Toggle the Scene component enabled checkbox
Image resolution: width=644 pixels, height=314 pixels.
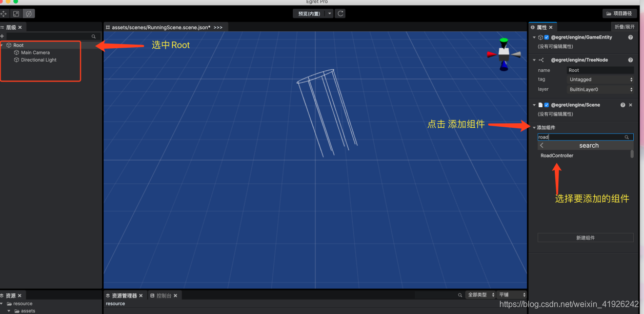point(547,105)
